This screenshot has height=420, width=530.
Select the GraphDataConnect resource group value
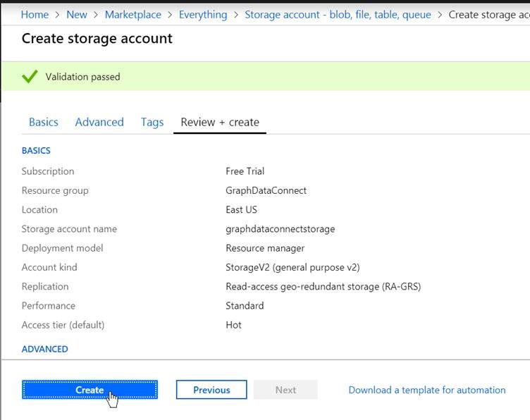266,190
